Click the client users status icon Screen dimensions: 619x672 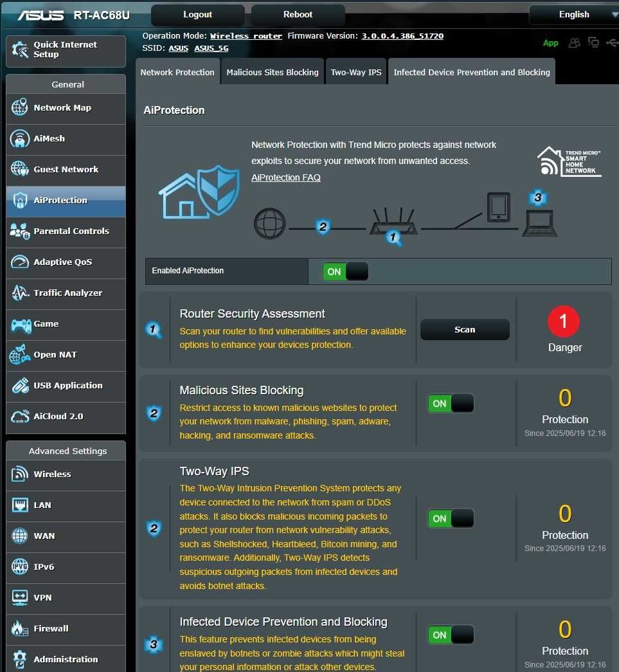574,42
